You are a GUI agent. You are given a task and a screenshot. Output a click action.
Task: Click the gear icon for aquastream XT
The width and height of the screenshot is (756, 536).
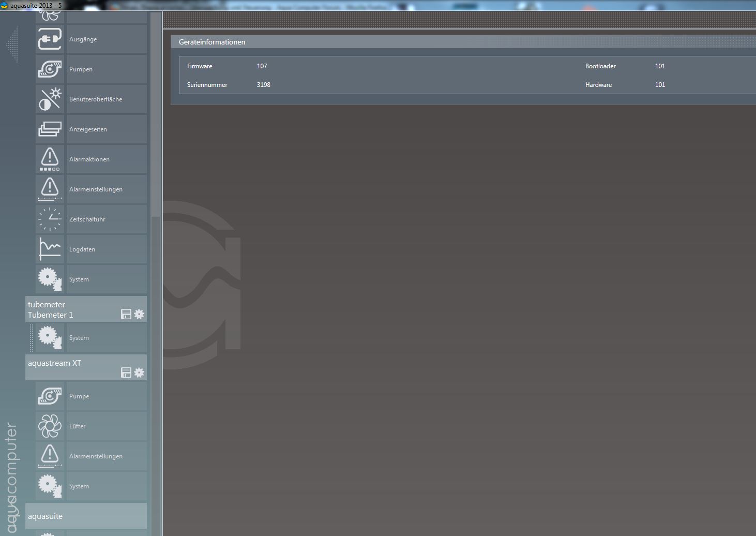139,373
